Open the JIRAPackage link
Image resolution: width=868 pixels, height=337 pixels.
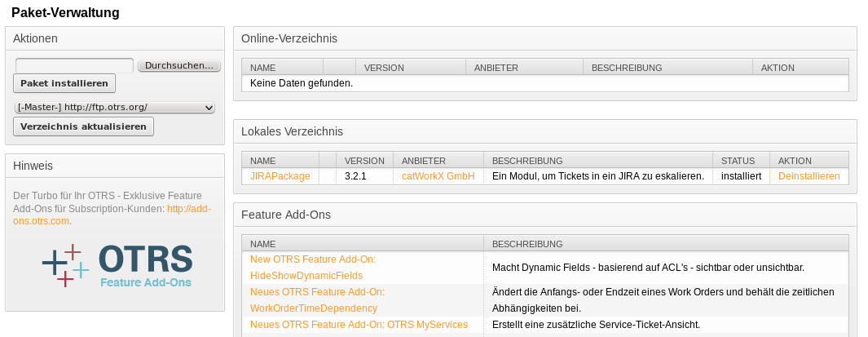(280, 175)
